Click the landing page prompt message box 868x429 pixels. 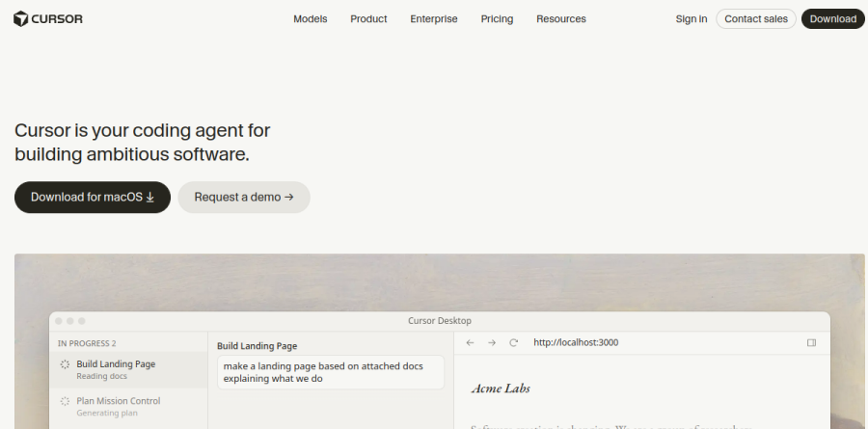(x=331, y=372)
